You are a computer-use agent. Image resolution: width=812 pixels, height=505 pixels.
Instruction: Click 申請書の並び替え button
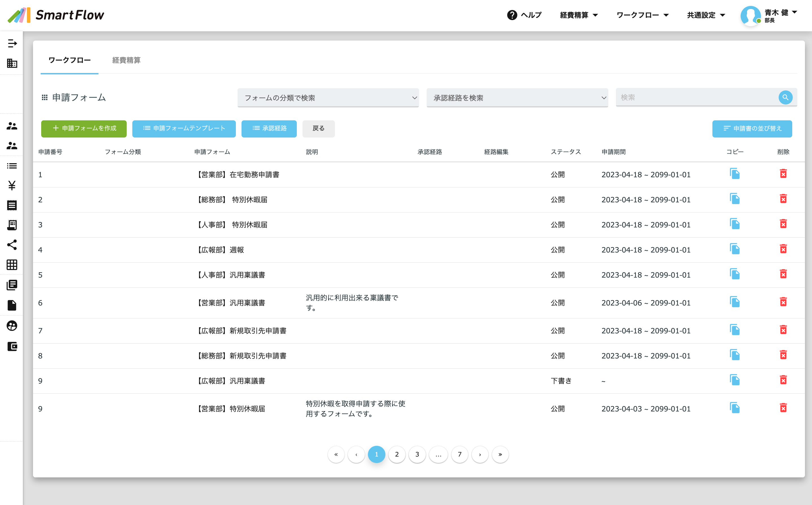coord(752,129)
